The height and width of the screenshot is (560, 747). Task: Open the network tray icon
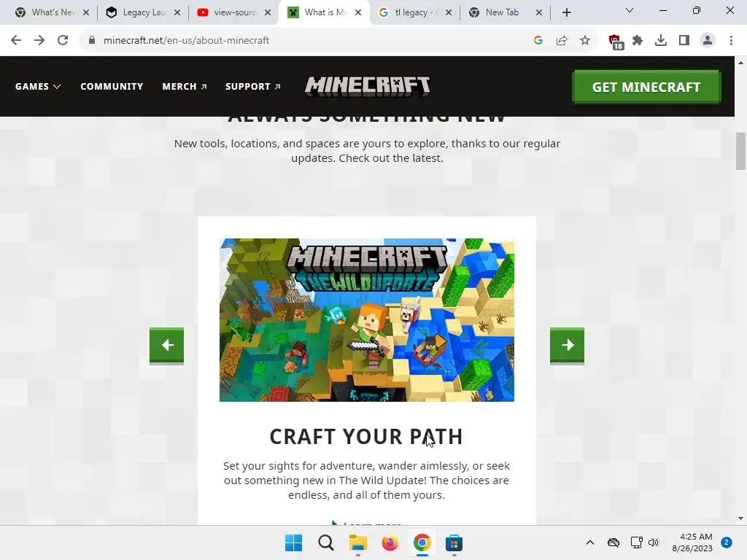[636, 542]
